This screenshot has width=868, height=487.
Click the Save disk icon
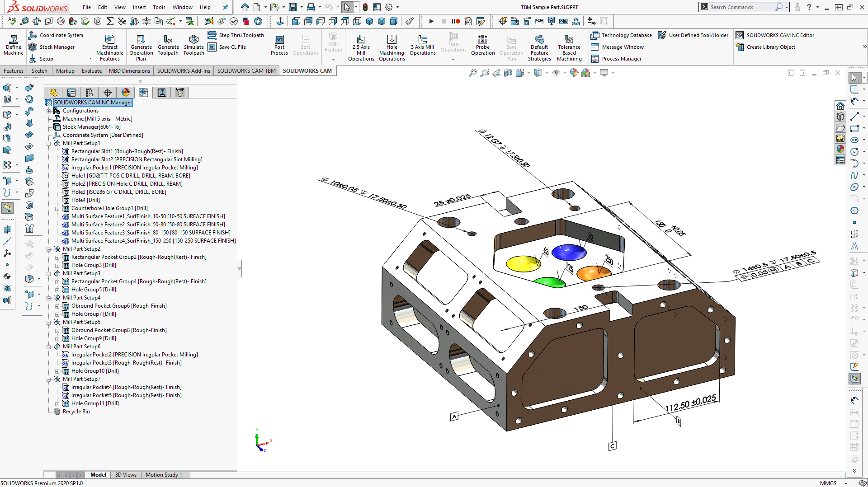click(293, 7)
